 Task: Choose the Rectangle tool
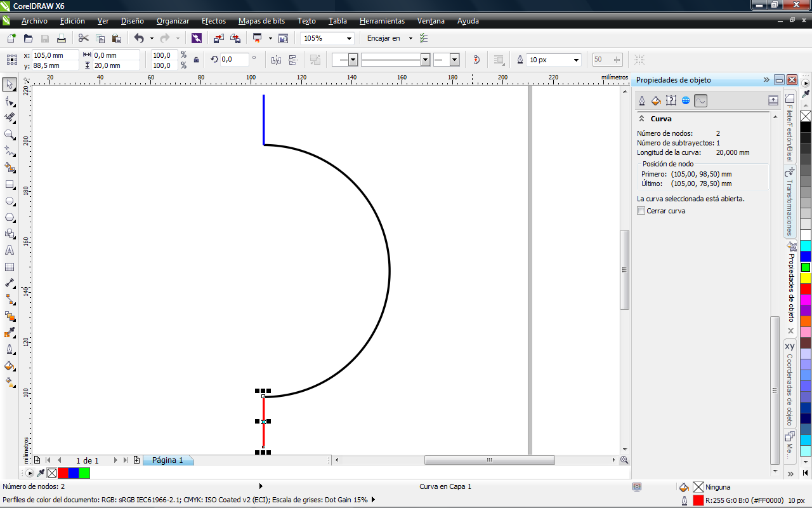pos(10,185)
